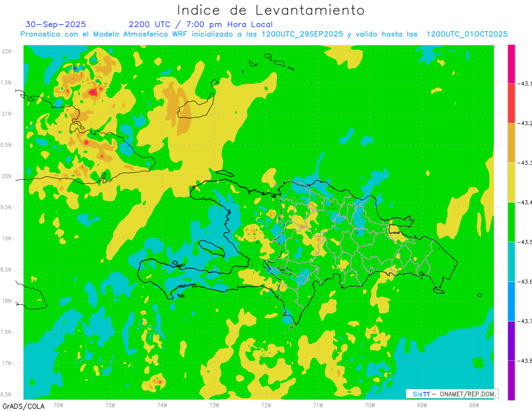Select the green legend color band
532x411 pixels.
coord(511,222)
